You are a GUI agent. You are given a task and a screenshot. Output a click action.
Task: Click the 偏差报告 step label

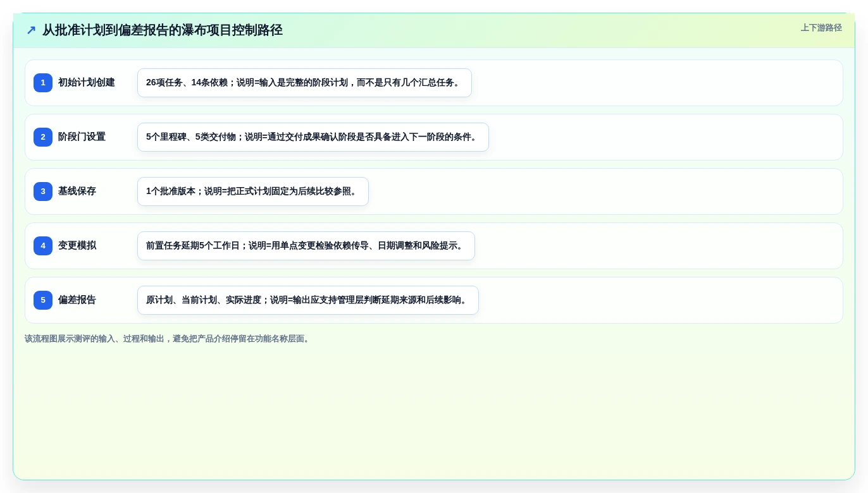point(77,300)
